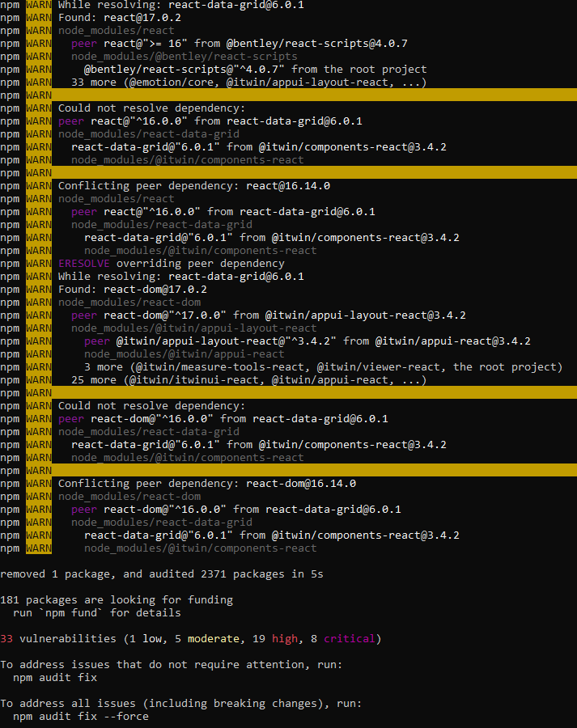Screen dimensions: 577x728
Task: Click the line ending "from the root project"
Action: (255, 70)
